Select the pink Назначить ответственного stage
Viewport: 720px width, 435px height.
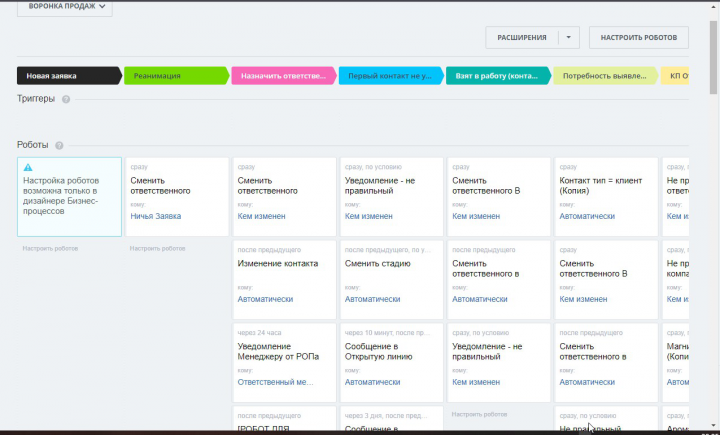(284, 76)
